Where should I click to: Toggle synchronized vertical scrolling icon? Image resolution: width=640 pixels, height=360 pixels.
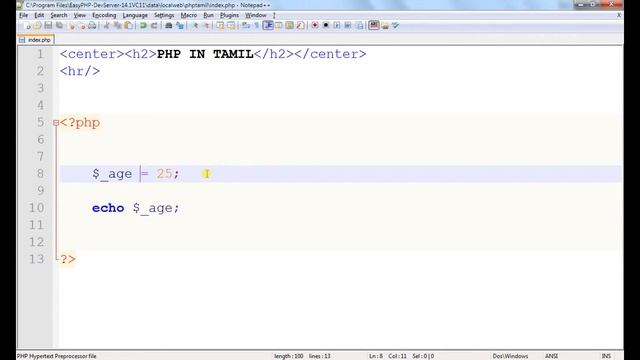tap(220, 26)
